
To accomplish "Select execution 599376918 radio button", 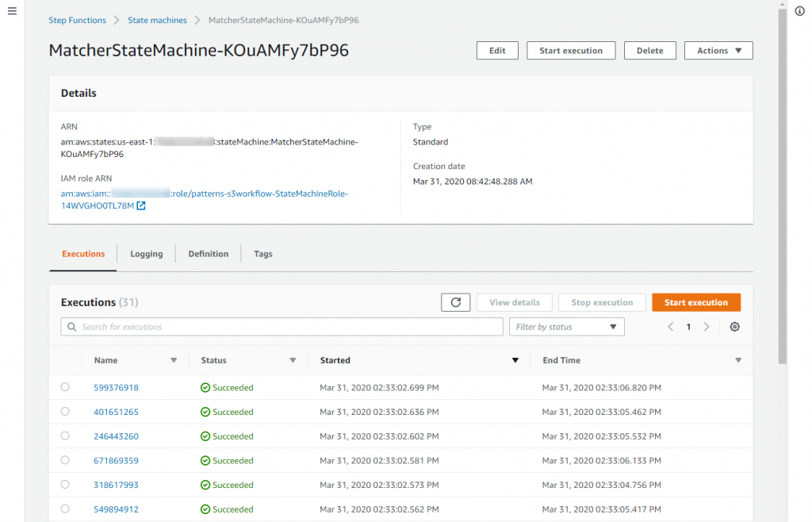I will point(66,387).
